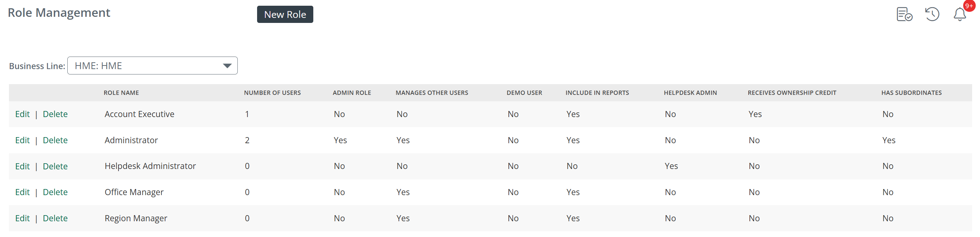This screenshot has height=237, width=980.
Task: Delete the Administrator role
Action: tap(55, 140)
